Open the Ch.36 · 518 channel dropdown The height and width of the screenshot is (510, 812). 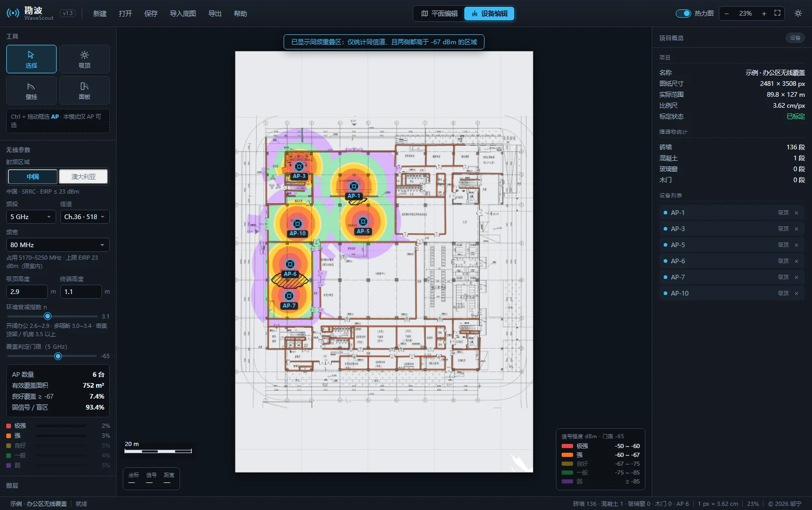pos(85,216)
